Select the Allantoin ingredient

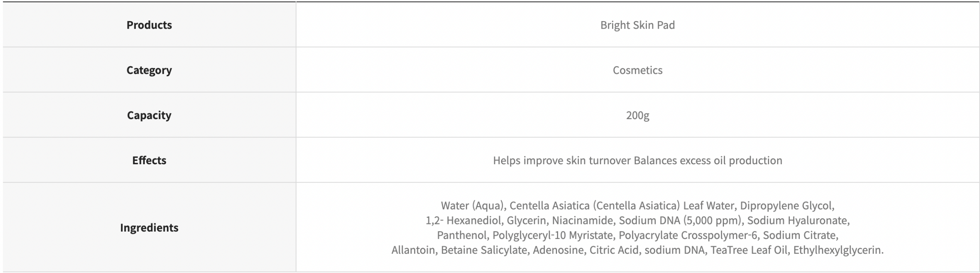coord(413,250)
